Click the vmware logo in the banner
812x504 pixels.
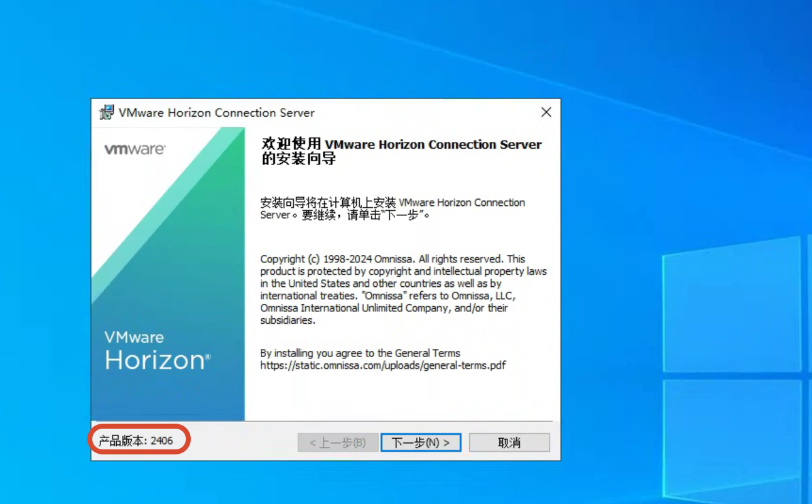tap(135, 149)
